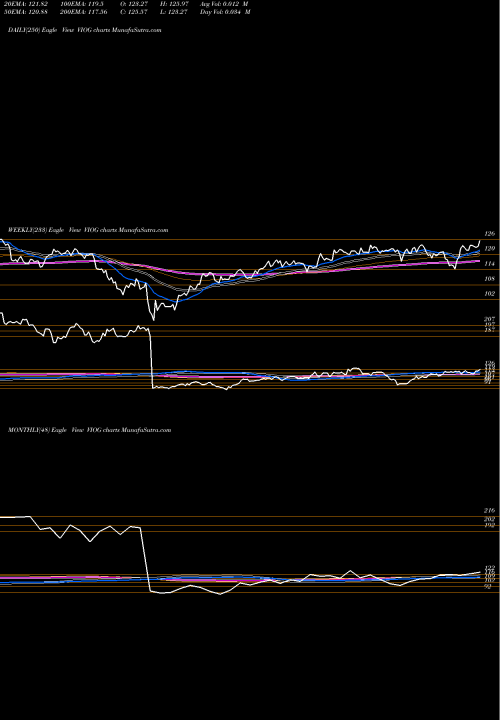
Task: Click the 108 price label on weekly chart
Action: click(490, 278)
